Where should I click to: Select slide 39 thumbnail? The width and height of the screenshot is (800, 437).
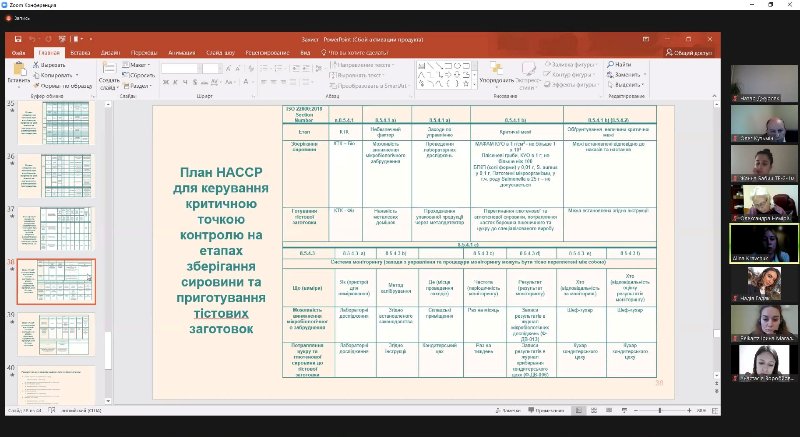click(56, 334)
